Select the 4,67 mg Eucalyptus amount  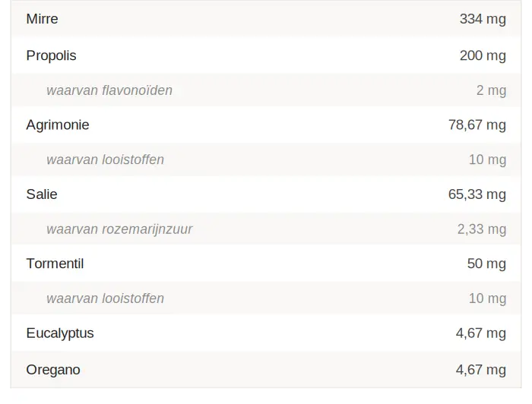coord(480,333)
